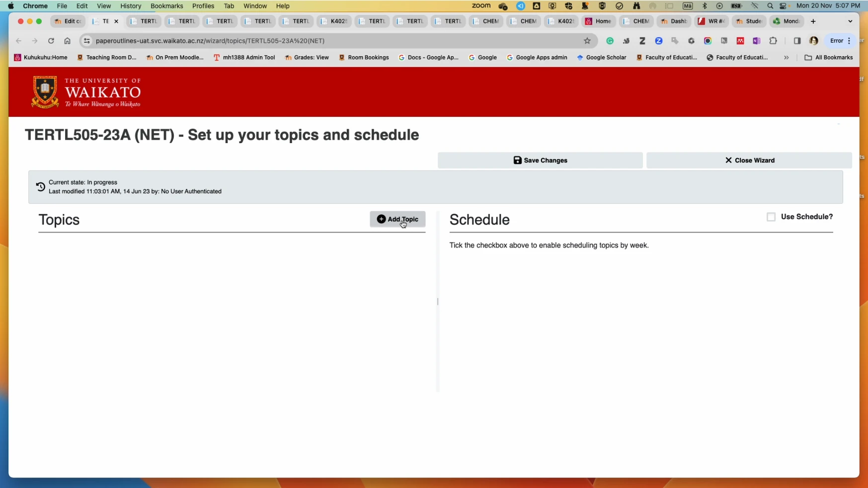868x488 pixels.
Task: Reload the page using the refresh icon
Action: tap(51, 41)
